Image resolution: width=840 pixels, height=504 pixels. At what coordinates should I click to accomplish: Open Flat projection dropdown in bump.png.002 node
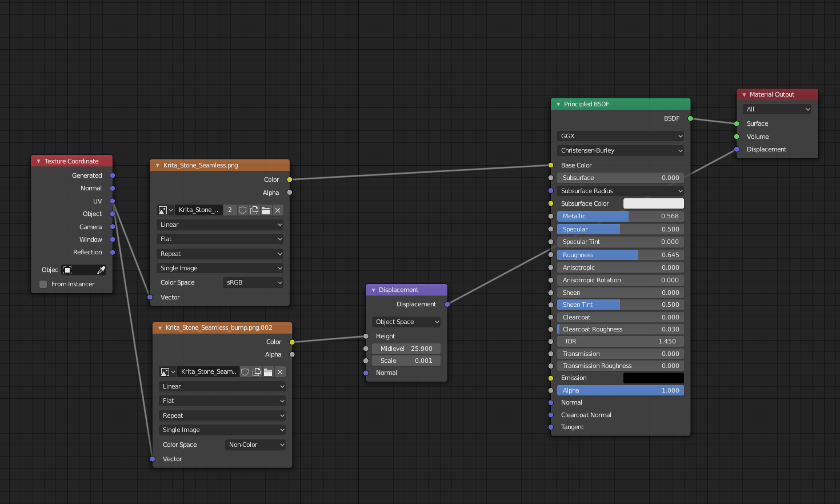222,401
